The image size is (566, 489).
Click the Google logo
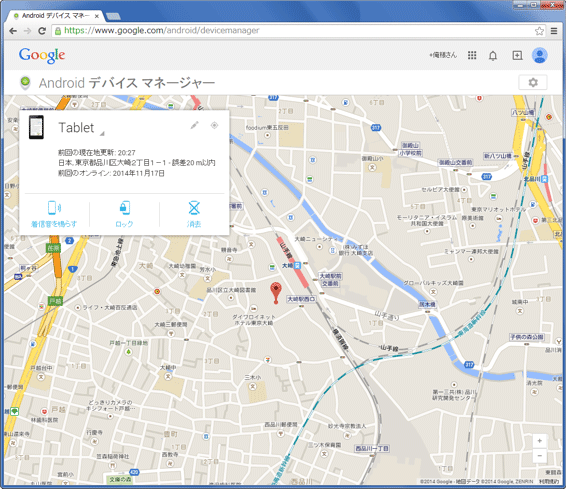pos(42,55)
